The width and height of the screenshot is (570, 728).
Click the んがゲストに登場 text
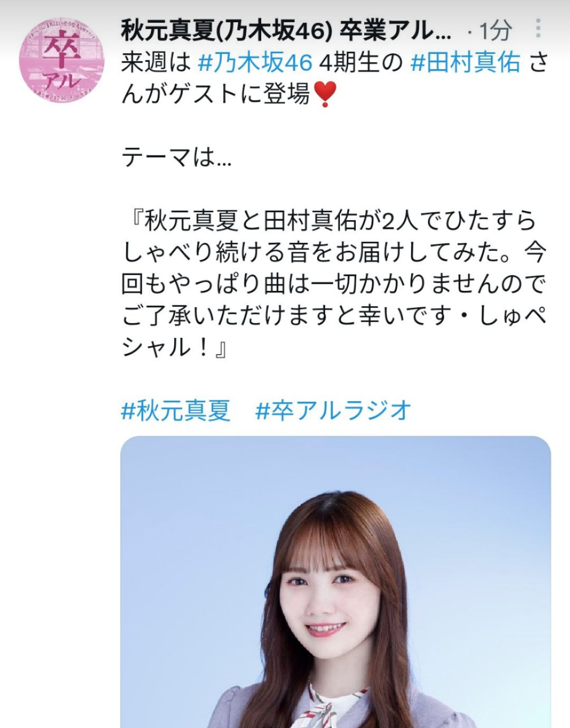(x=215, y=94)
